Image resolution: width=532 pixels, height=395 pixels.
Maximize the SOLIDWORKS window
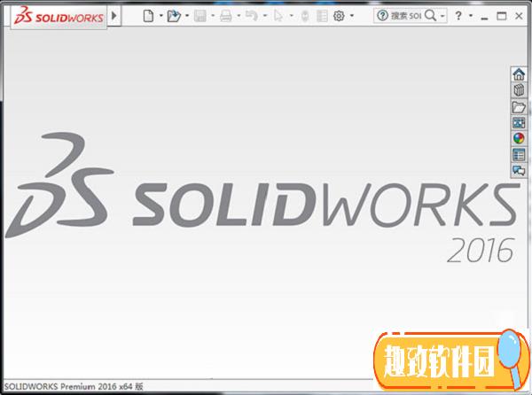pos(502,16)
